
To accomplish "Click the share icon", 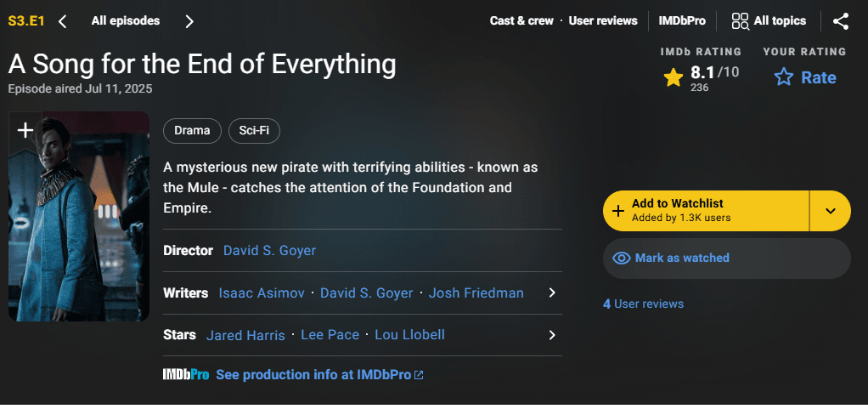I will click(x=840, y=21).
